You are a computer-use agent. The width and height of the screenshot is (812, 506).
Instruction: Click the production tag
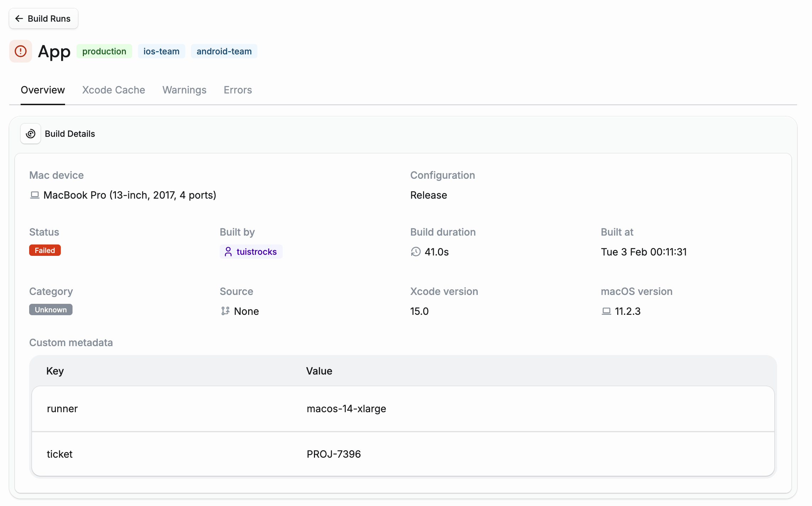click(104, 51)
